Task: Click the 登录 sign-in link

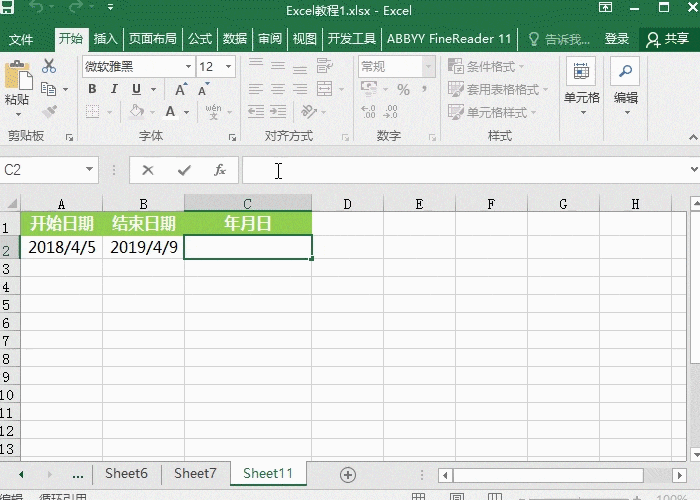Action: pos(617,39)
